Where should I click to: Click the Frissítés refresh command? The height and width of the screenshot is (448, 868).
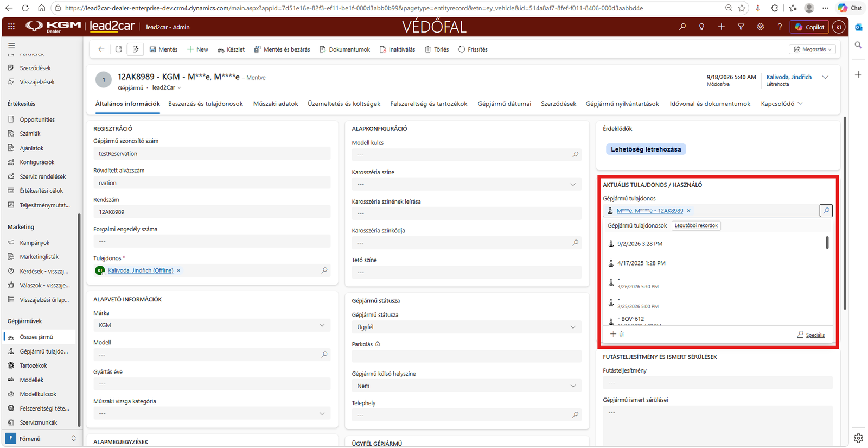coord(473,49)
